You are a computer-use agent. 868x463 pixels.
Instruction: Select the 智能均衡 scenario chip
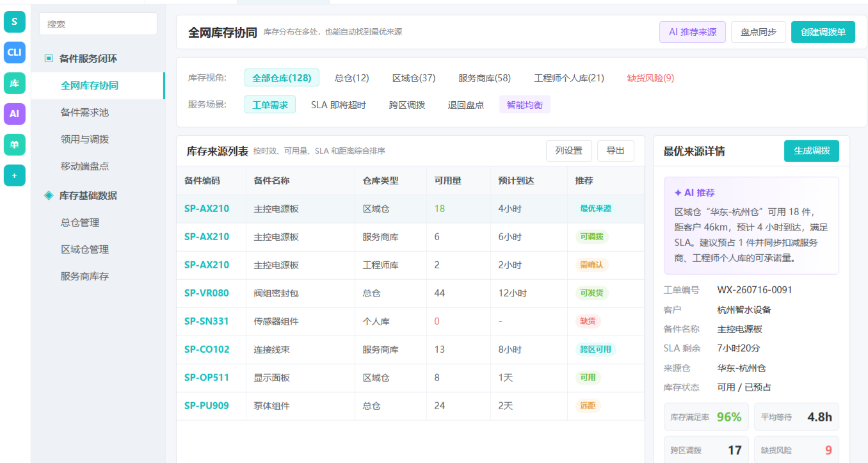(x=525, y=105)
